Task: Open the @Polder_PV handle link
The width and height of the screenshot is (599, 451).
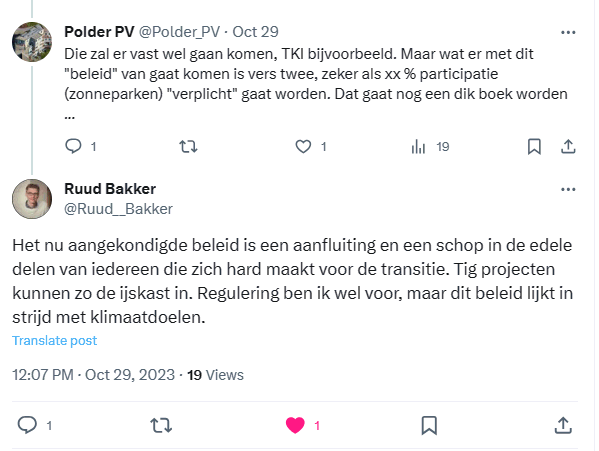Action: pyautogui.click(x=179, y=32)
